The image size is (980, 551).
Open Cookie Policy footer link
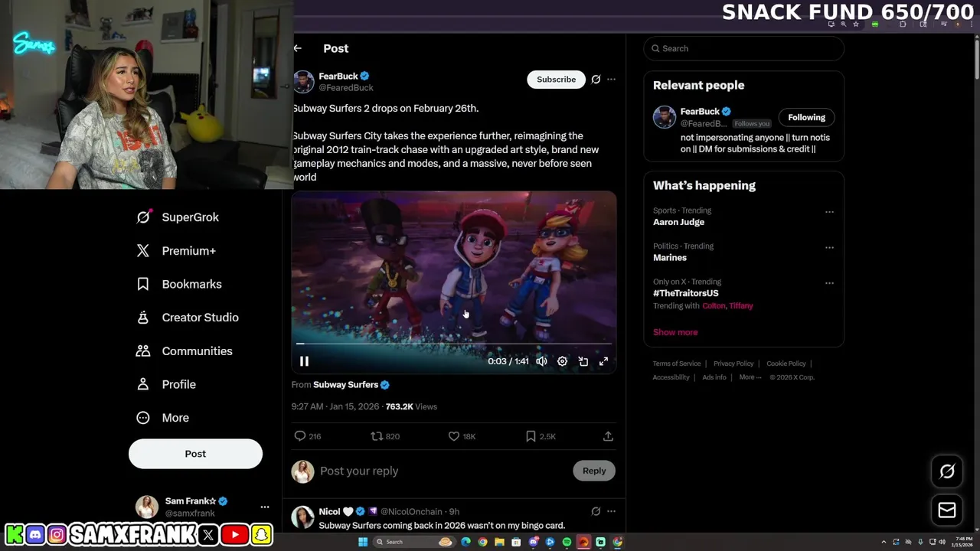tap(786, 364)
